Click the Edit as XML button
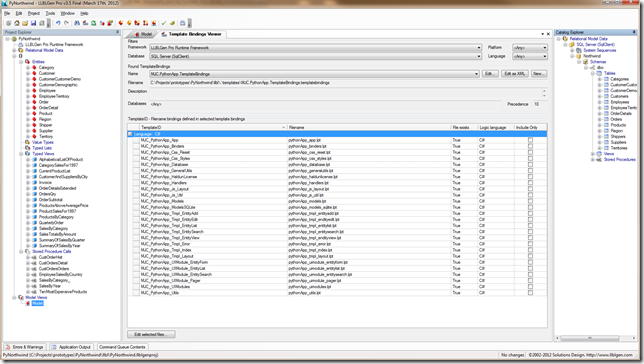This screenshot has height=364, width=644. point(515,74)
